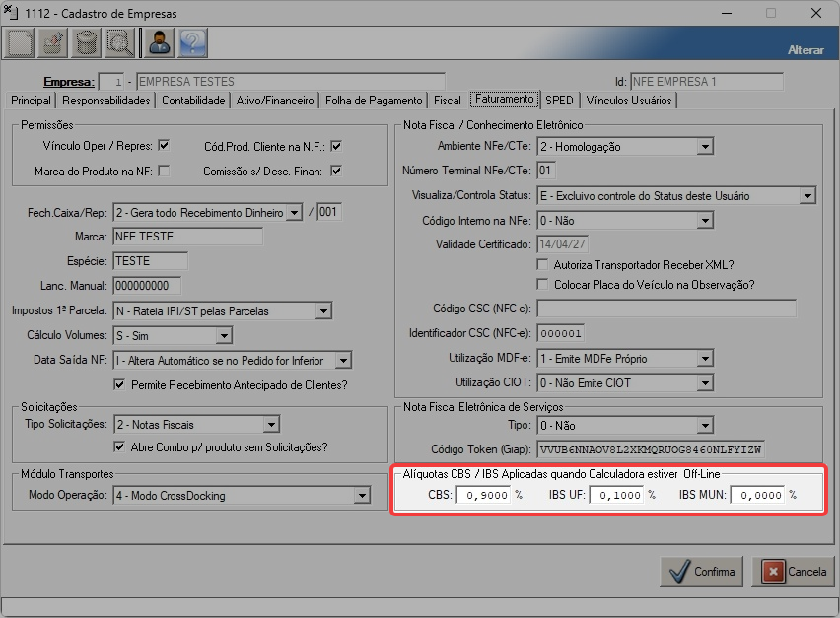Screen dimensions: 840x618
Task: Close the Cadastro de Empresas window
Action: (x=816, y=12)
